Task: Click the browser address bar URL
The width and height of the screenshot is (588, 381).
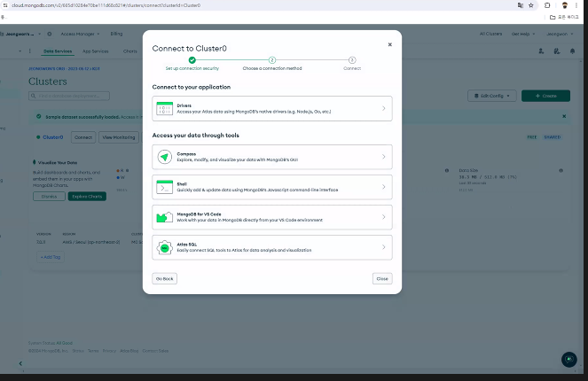Action: [106, 5]
